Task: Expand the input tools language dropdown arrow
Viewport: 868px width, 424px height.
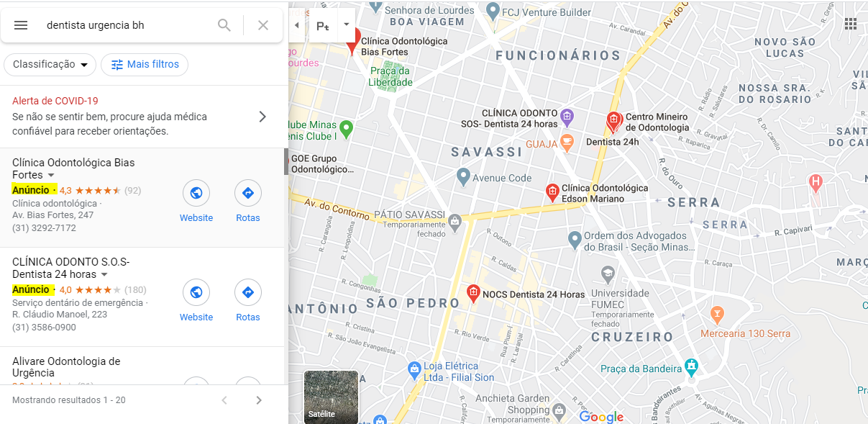Action: click(347, 24)
